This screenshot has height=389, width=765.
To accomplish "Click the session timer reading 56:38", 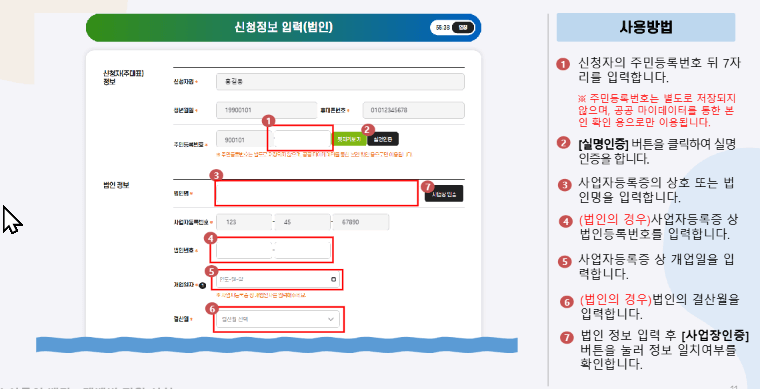I will point(443,28).
